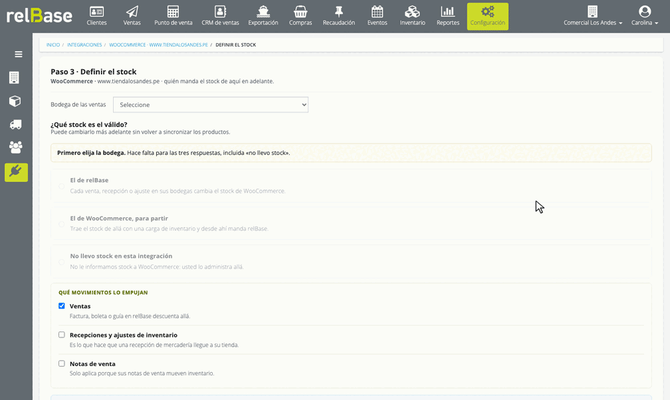Open the Configuración module
This screenshot has width=670, height=400.
pos(488,16)
